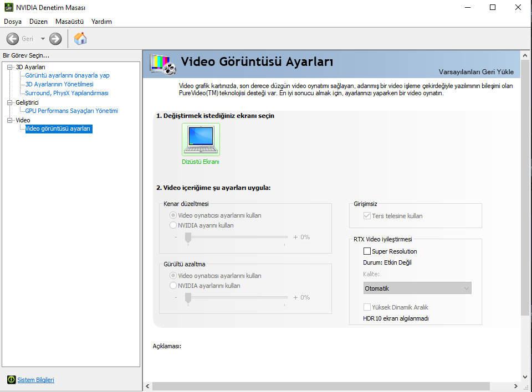
Task: Click the Sistem Bilgileri NVIDIA icon
Action: [x=12, y=380]
